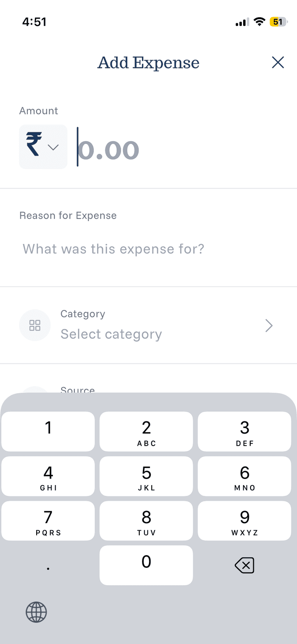
Task: Tap Select category text
Action: click(x=111, y=334)
